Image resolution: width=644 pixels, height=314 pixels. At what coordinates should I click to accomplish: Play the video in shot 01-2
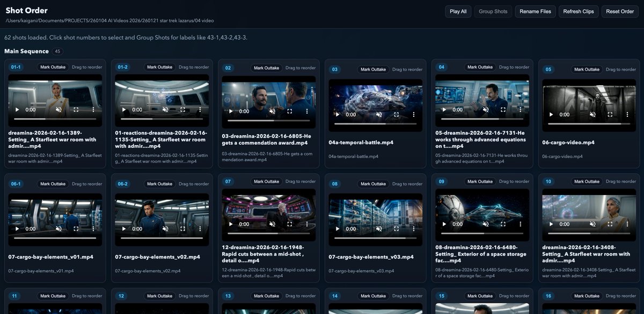pyautogui.click(x=124, y=109)
